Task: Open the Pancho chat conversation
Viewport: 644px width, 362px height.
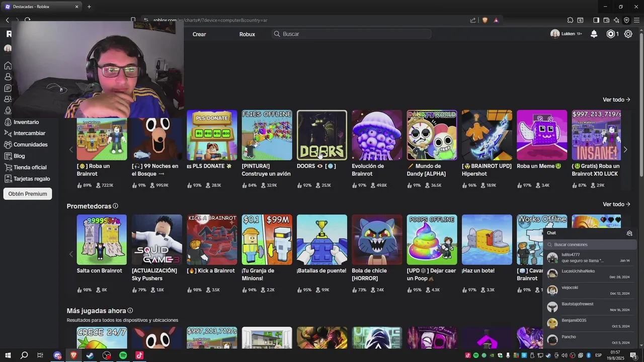Action: (x=589, y=339)
